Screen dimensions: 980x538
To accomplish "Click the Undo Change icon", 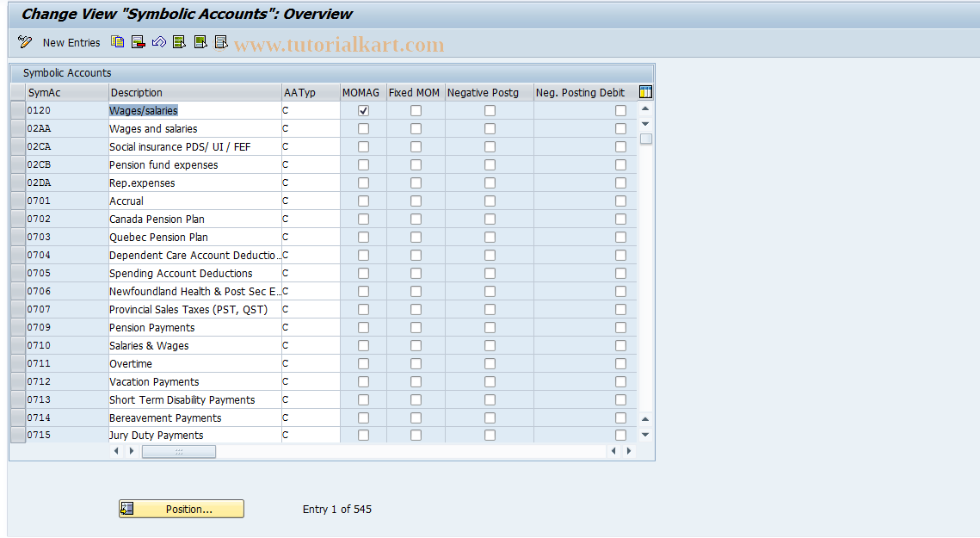I will click(x=159, y=42).
